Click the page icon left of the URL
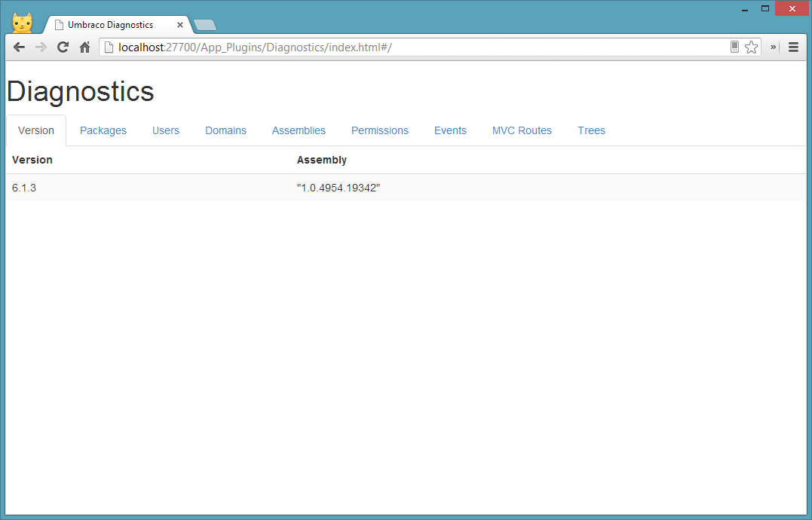The width and height of the screenshot is (812, 520). [x=109, y=47]
